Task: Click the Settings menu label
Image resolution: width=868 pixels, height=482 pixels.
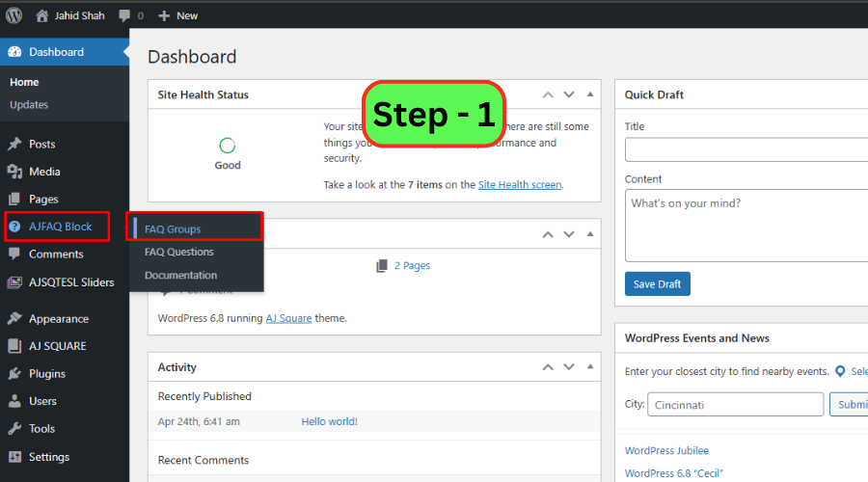Action: [49, 457]
